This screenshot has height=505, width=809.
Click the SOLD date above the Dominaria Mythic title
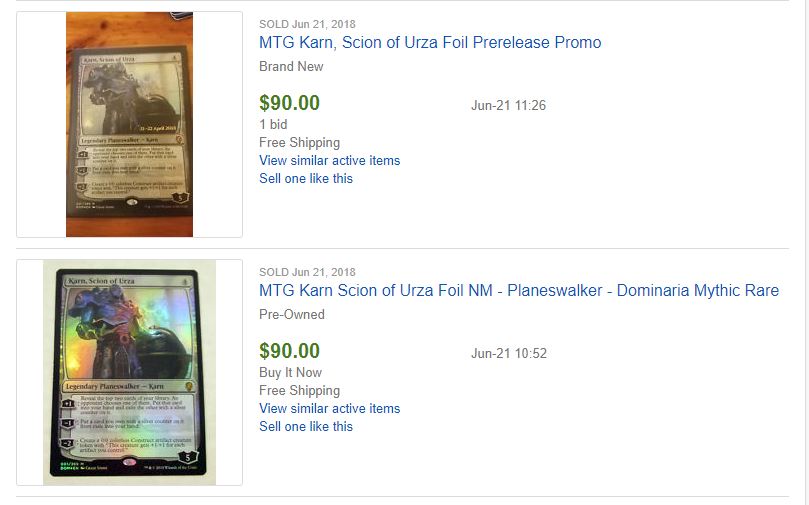(x=307, y=272)
